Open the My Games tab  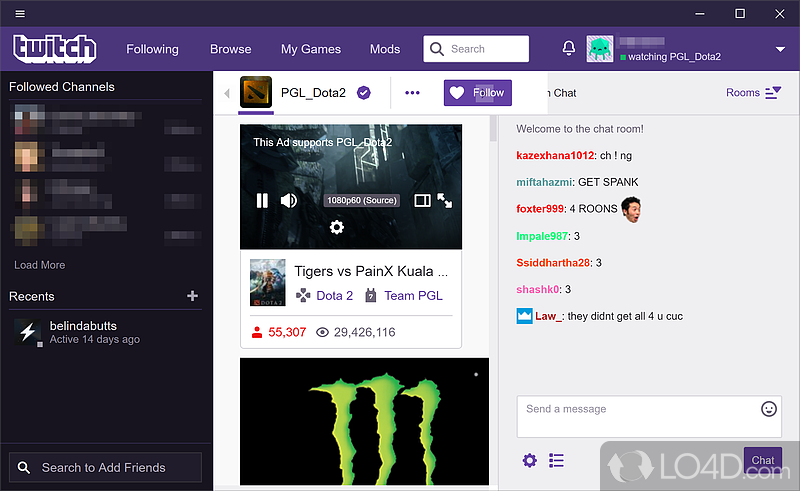coord(311,49)
